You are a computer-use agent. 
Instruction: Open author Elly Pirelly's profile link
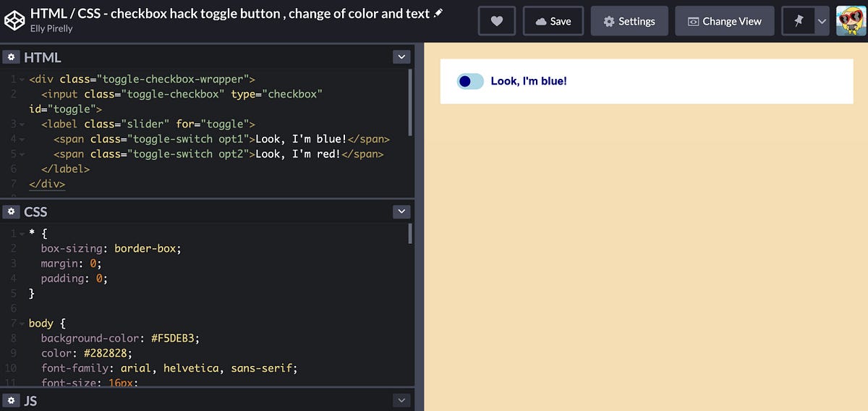point(51,29)
